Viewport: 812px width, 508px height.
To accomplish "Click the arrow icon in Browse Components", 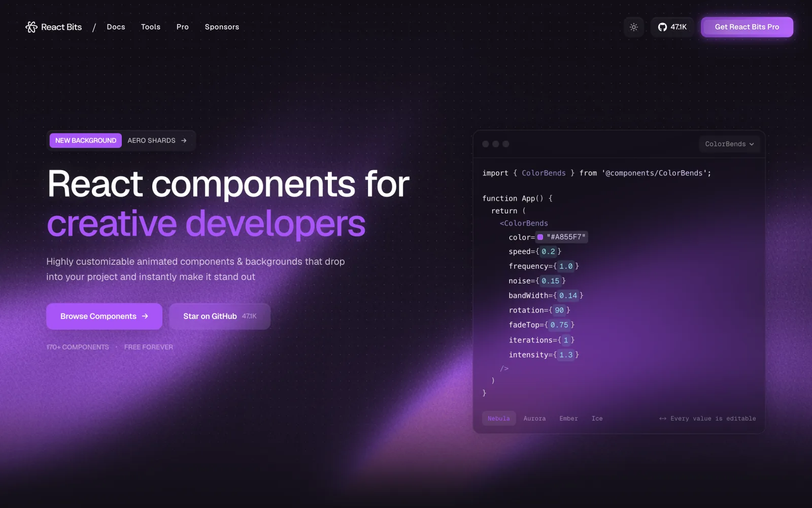I will tap(145, 316).
